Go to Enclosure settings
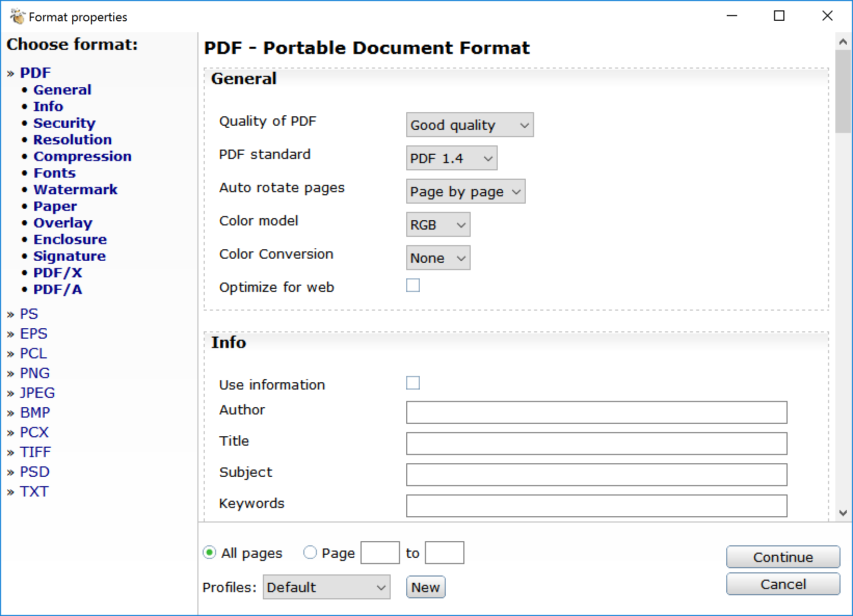 click(x=70, y=239)
